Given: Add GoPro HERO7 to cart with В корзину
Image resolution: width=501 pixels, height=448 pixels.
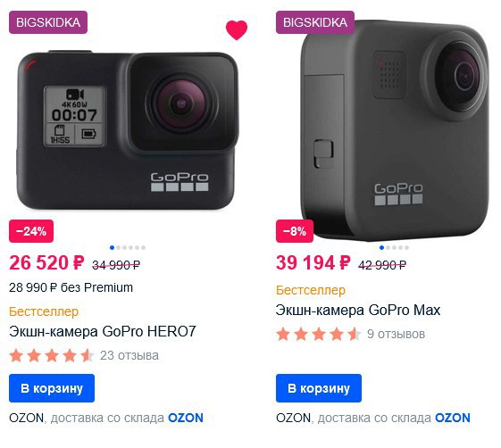Looking at the screenshot, I should [52, 388].
